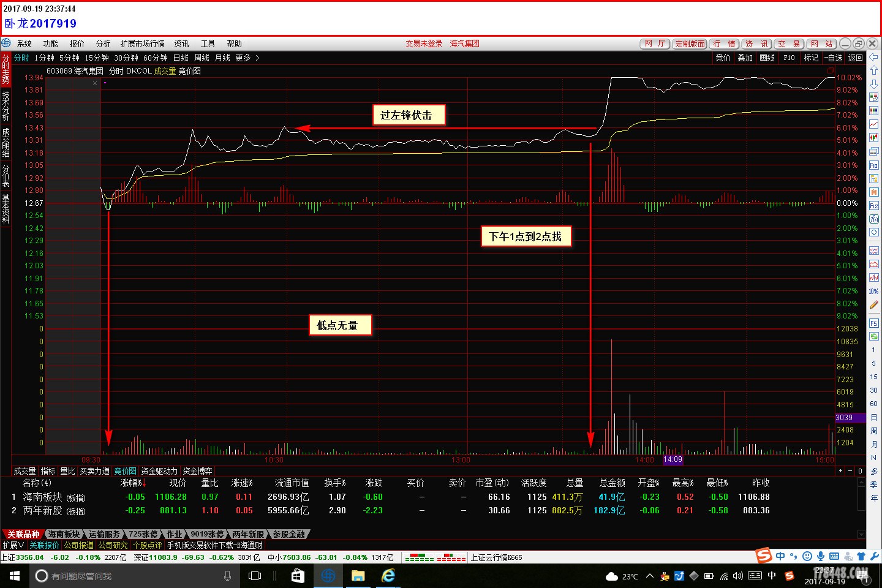Click the 交易 button at top right
The image size is (882, 588).
(789, 43)
